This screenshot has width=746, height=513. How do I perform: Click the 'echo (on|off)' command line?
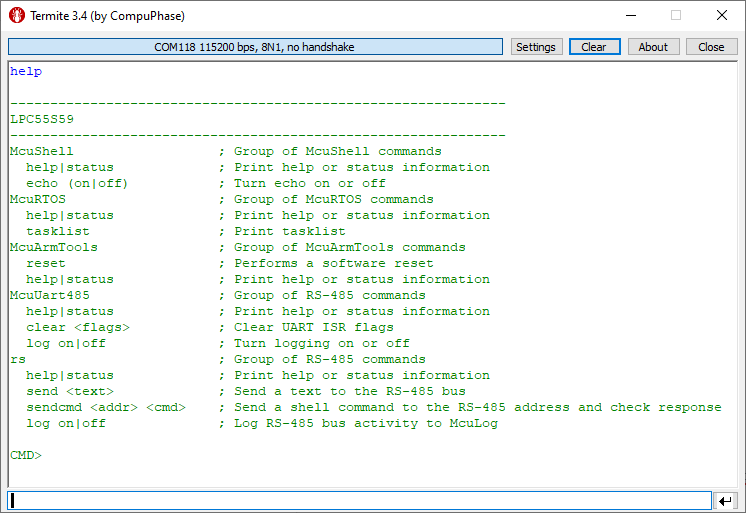[77, 183]
